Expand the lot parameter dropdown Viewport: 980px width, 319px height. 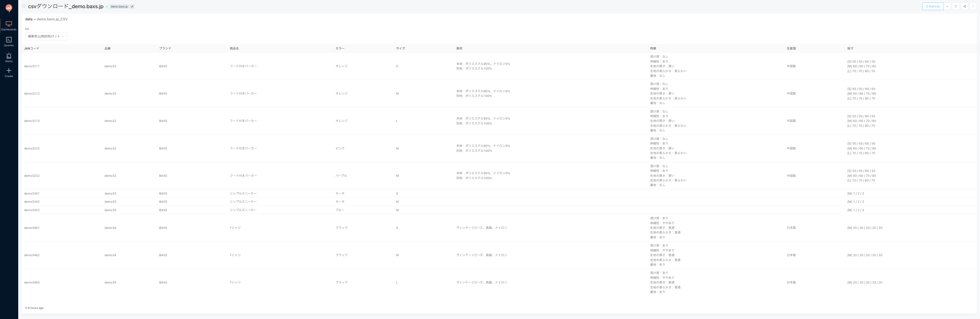(46, 36)
